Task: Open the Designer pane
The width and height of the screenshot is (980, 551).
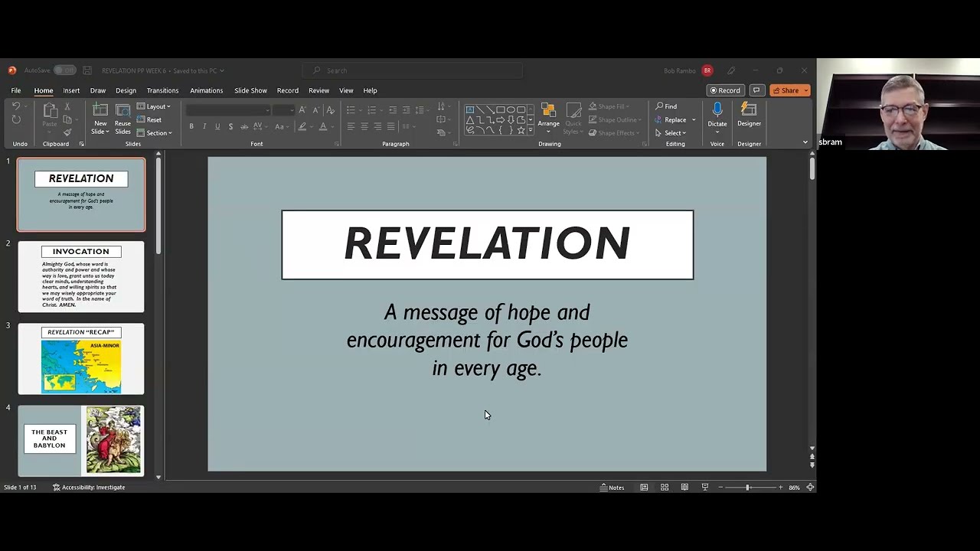Action: 749,116
